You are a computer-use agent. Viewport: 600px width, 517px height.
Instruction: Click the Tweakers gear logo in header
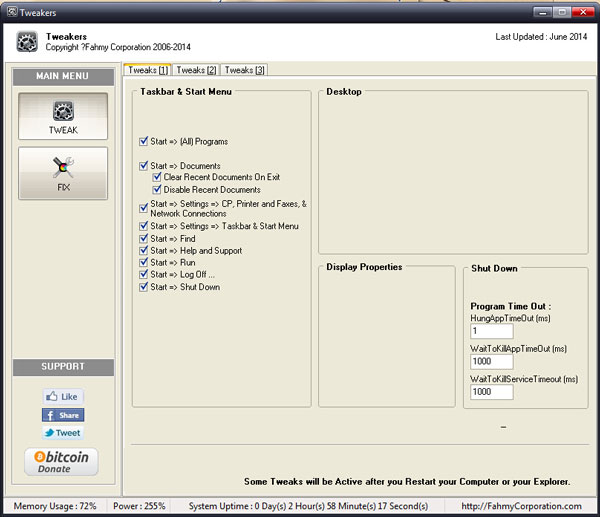coord(26,42)
